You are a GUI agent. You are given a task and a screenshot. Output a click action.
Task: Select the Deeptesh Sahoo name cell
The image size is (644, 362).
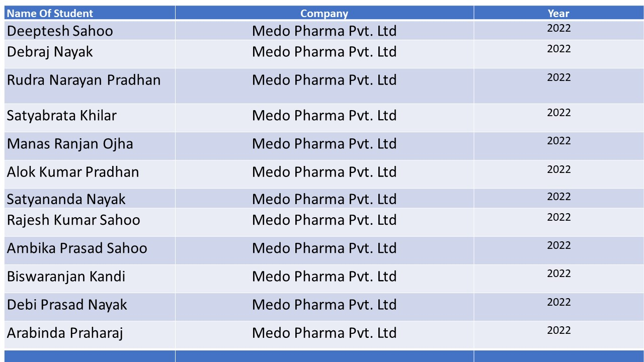pyautogui.click(x=90, y=30)
